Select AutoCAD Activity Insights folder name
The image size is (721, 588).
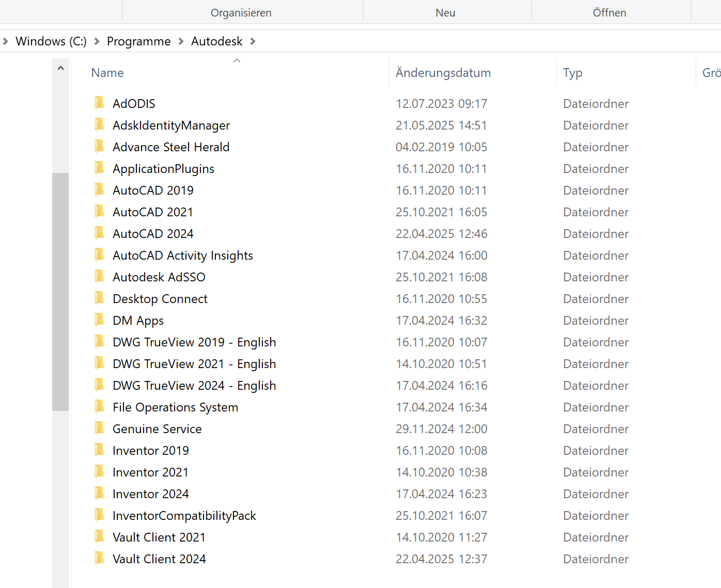pos(183,256)
